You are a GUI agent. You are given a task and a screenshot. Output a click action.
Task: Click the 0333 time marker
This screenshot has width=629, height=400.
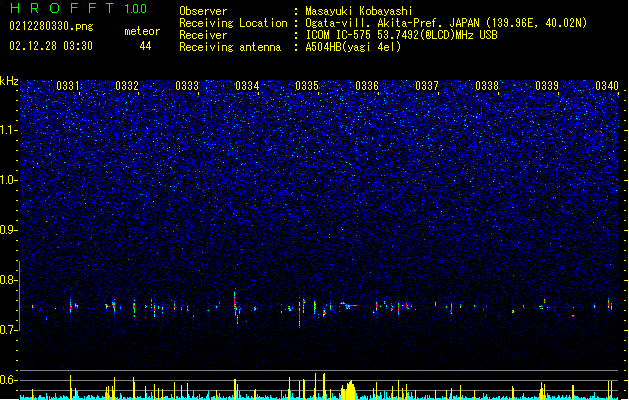point(187,86)
